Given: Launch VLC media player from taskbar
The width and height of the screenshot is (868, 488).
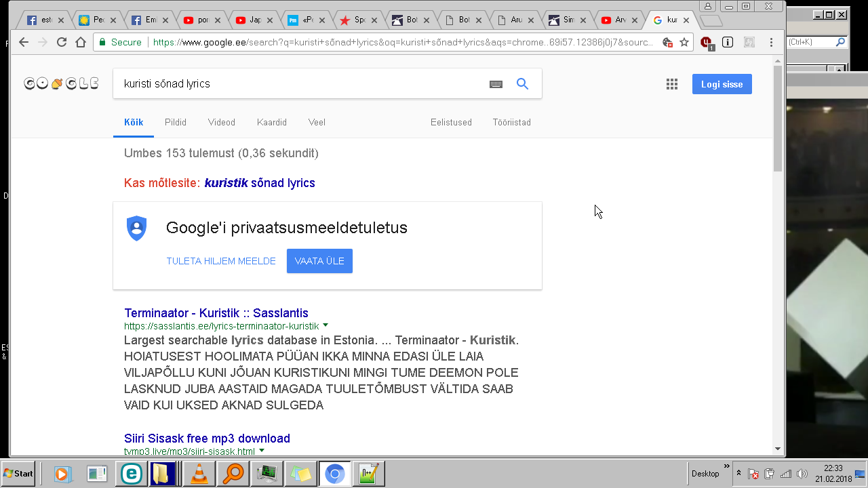Looking at the screenshot, I should click(199, 474).
